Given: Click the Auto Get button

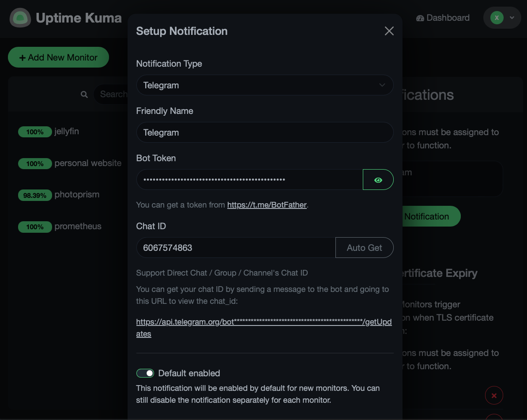Looking at the screenshot, I should (364, 248).
